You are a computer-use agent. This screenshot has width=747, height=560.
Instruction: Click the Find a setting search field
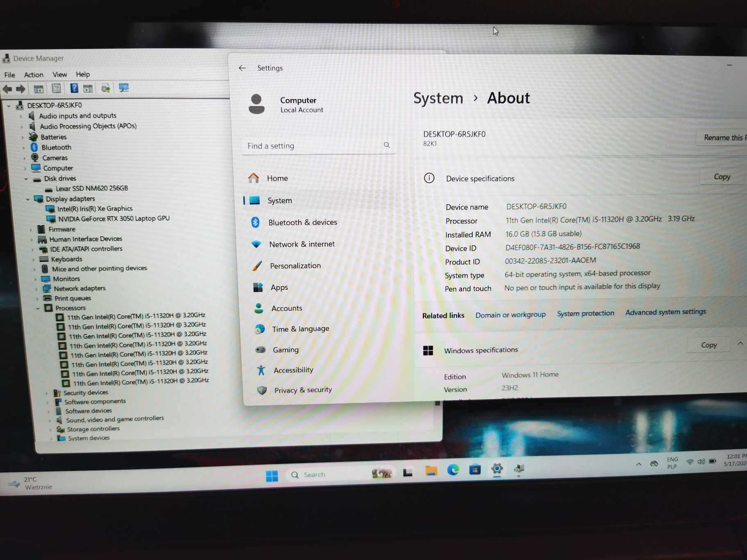pyautogui.click(x=319, y=146)
